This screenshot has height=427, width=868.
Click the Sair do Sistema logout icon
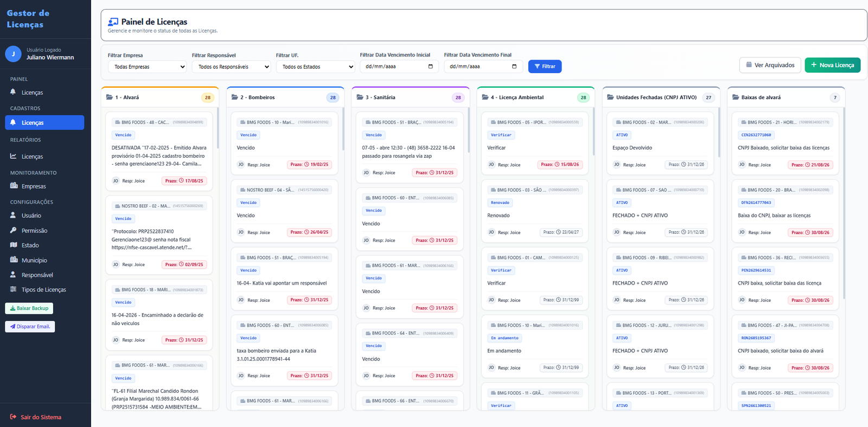tap(13, 417)
